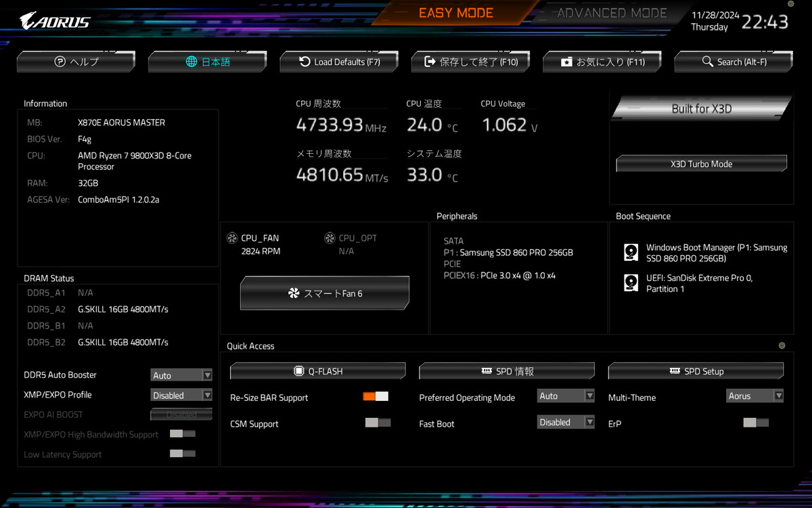
Task: Open Search (Alt-F)
Action: (x=734, y=62)
